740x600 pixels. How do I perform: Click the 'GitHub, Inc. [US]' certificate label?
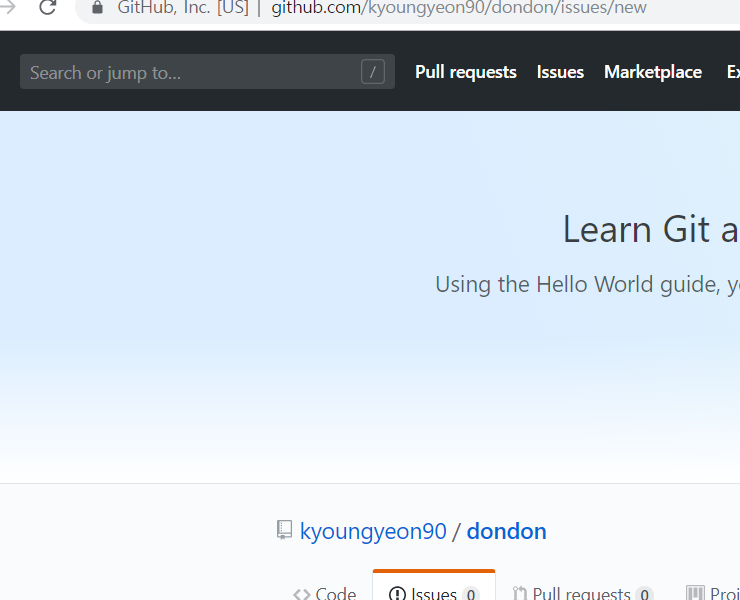183,8
